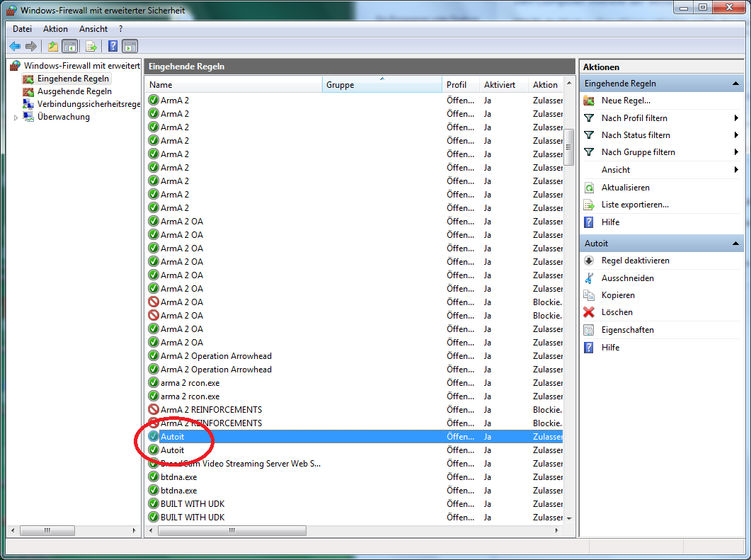This screenshot has height=560, width=751.
Task: Disable the rule via Regel deaktivieren
Action: coord(635,261)
